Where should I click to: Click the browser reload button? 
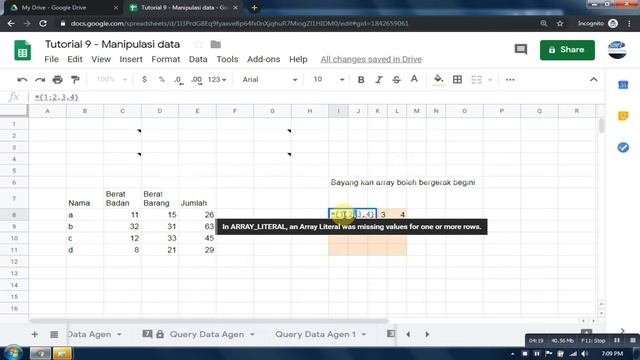43,24
